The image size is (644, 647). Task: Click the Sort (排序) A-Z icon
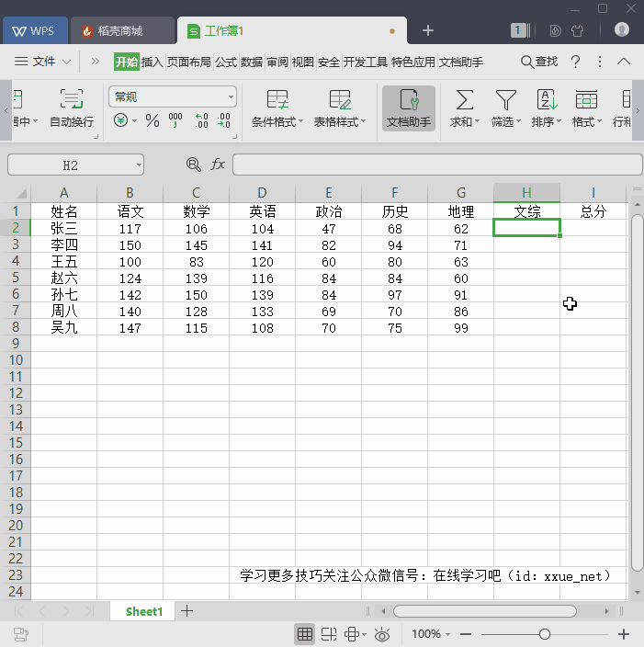coord(547,99)
